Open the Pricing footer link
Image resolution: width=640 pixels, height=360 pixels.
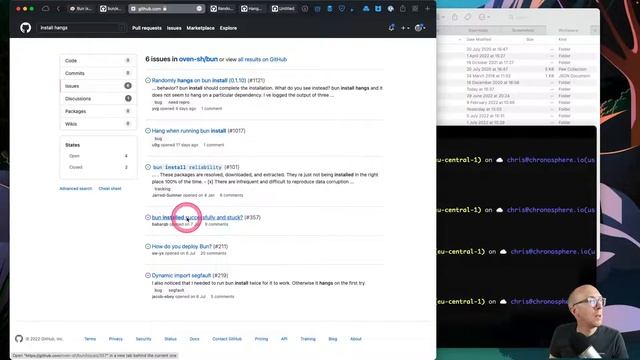click(261, 339)
